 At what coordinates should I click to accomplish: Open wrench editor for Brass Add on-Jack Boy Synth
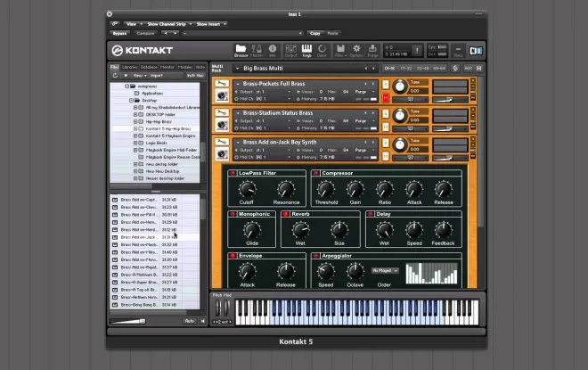(x=222, y=142)
